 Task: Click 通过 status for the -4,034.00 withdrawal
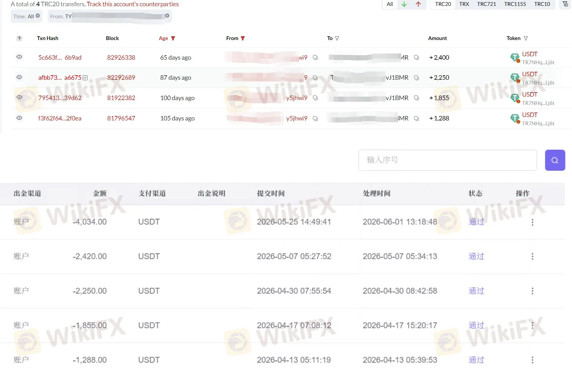pos(476,222)
